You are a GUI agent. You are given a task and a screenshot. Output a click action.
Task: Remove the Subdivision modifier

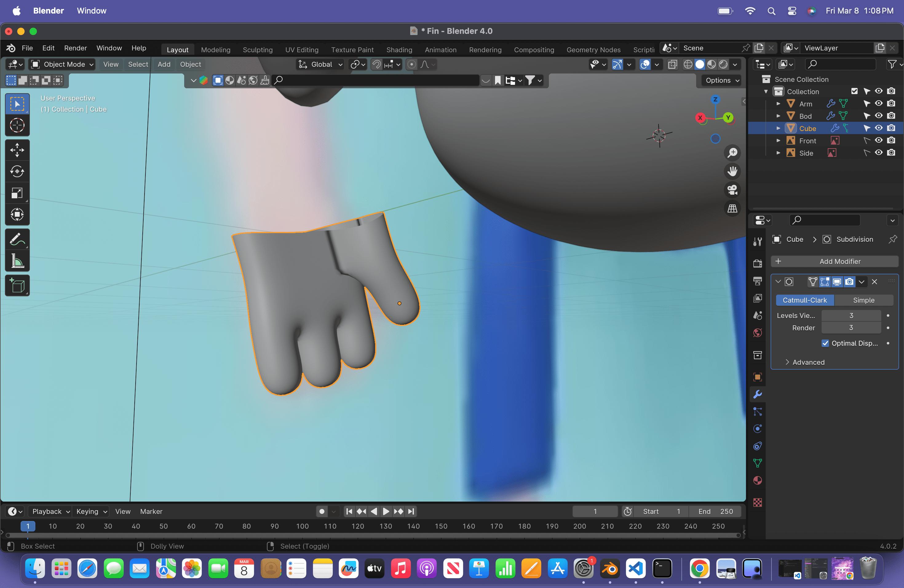click(x=874, y=282)
